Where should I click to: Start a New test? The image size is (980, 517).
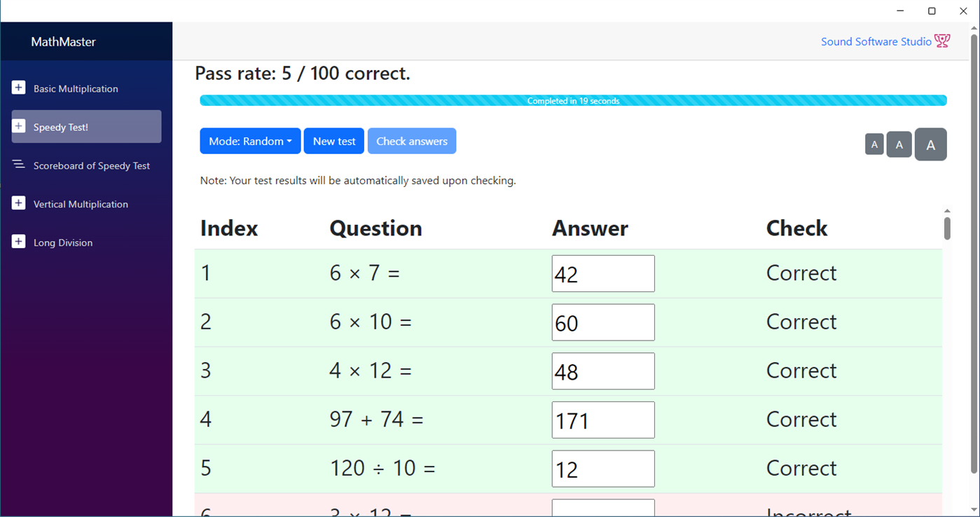tap(333, 141)
